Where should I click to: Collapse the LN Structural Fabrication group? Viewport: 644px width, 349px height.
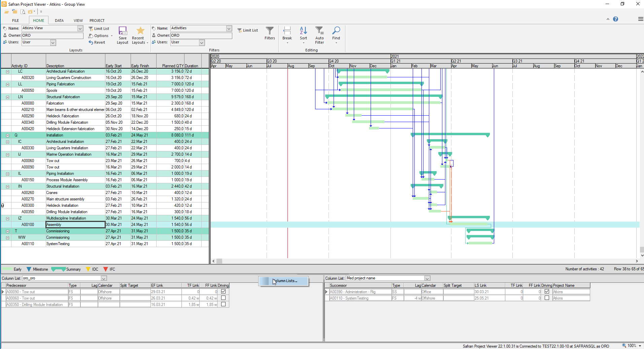coord(7,97)
